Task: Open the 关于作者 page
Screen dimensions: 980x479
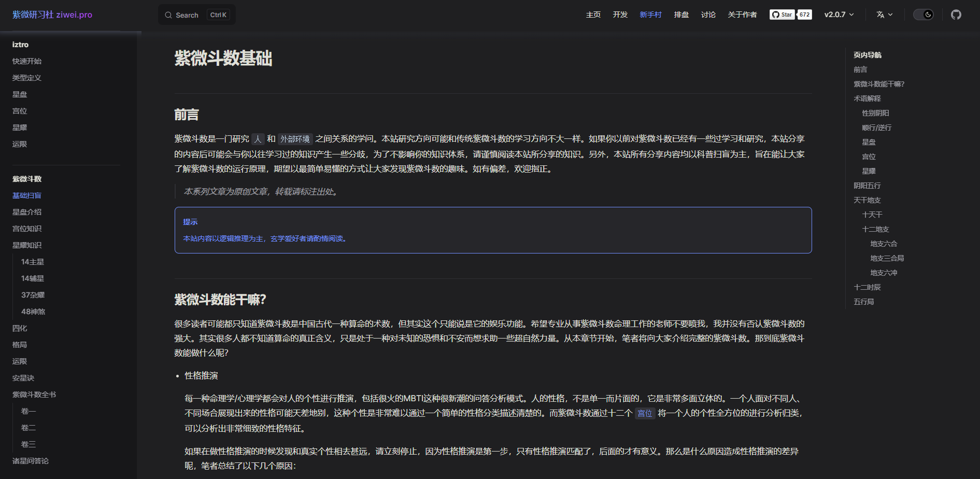Action: (x=742, y=15)
